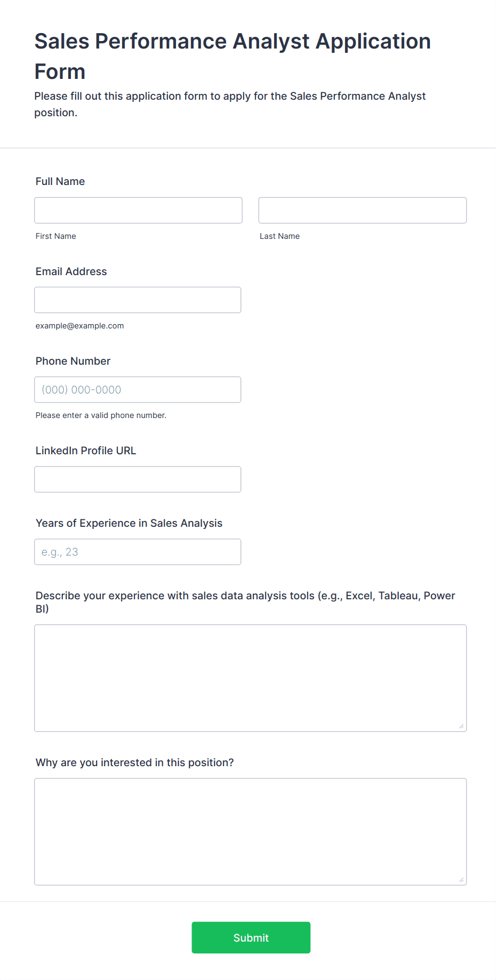This screenshot has height=980, width=496.
Task: Click the LinkedIn Profile URL field
Action: 138,479
